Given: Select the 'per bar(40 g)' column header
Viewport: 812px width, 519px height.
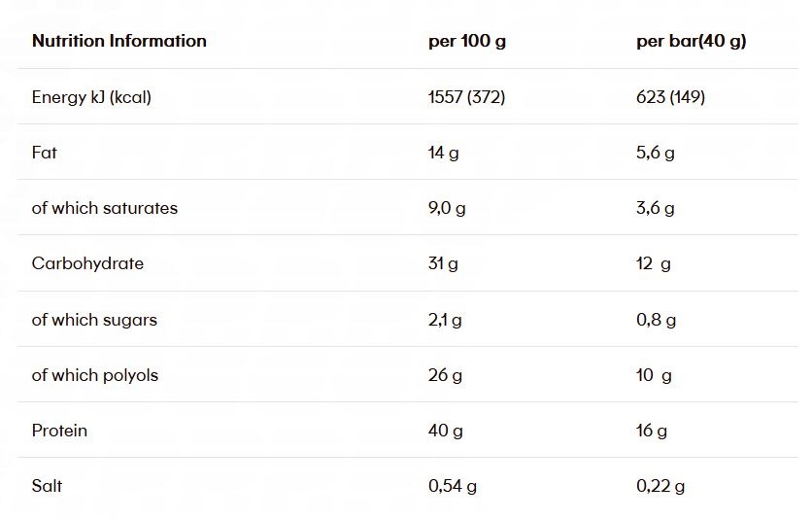Looking at the screenshot, I should coord(691,41).
